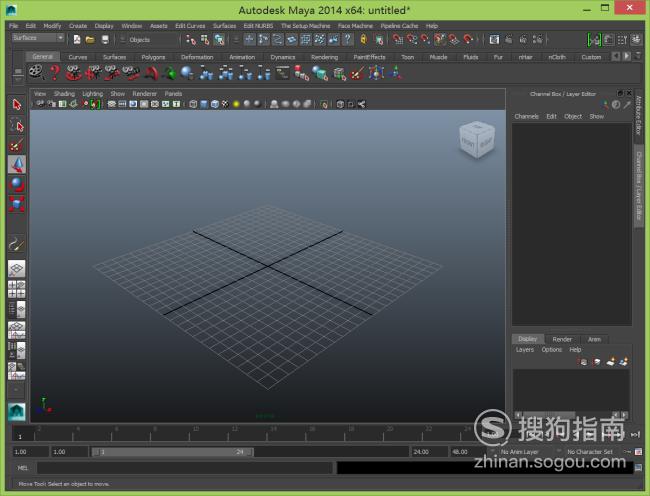Click the New Scene icon
The width and height of the screenshot is (650, 496).
tap(77, 39)
